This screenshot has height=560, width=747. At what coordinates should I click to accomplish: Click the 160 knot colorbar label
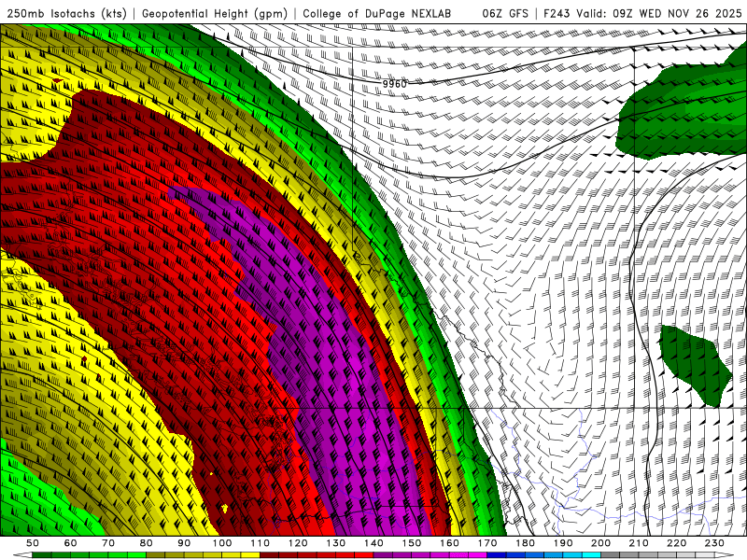[449, 543]
